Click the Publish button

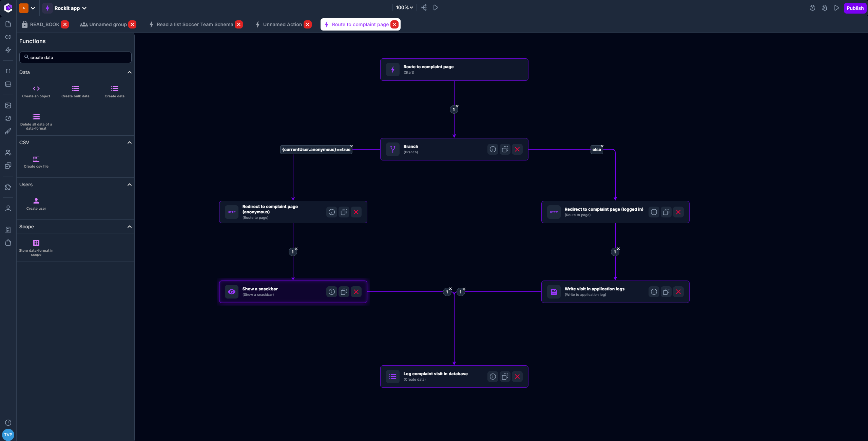tap(854, 8)
